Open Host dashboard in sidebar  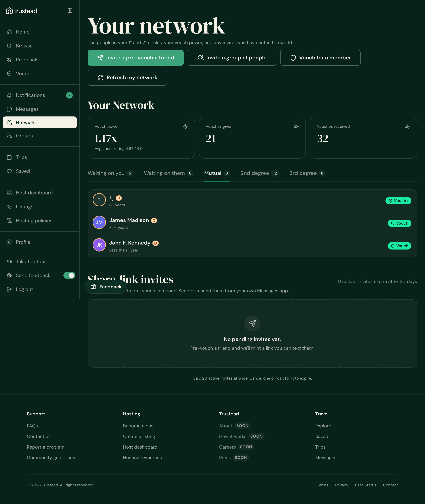coord(40,193)
